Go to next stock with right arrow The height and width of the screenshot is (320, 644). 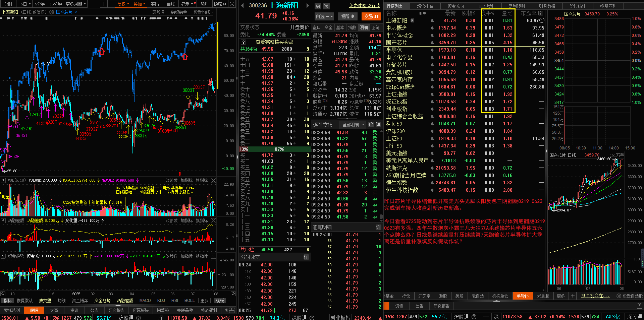pyautogui.click(x=308, y=6)
